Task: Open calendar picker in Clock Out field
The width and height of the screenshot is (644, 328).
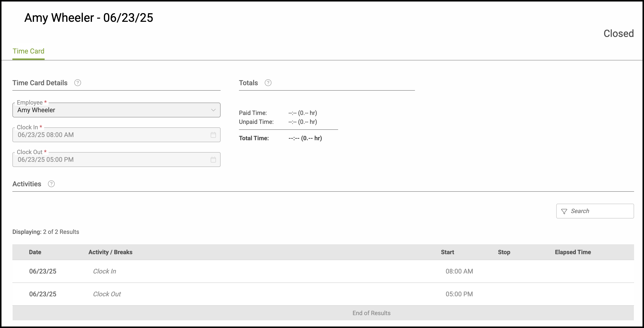Action: point(213,160)
